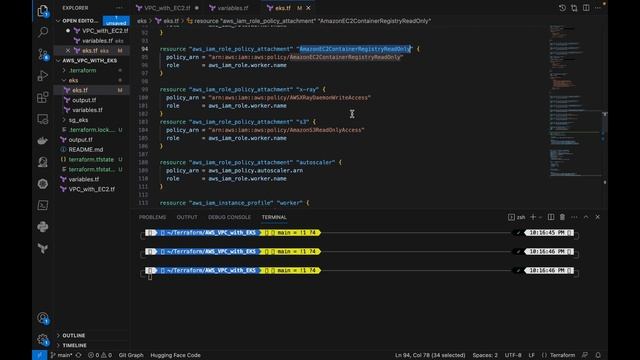
Task: Create a new terminal with plus icon
Action: [x=533, y=217]
